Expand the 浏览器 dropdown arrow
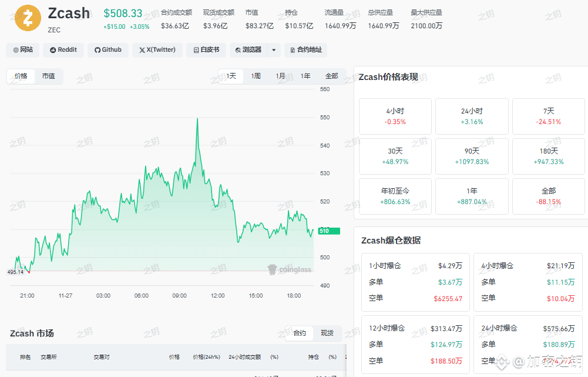This screenshot has width=588, height=377. pos(274,50)
